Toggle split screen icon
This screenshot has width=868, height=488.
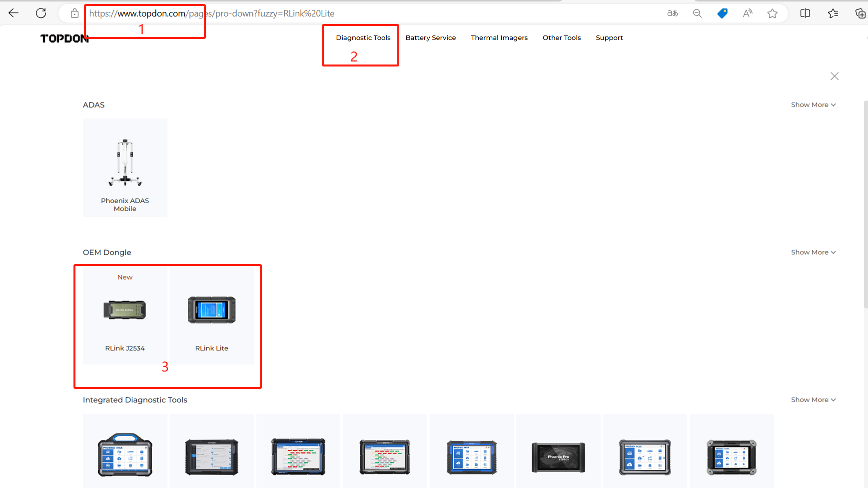pyautogui.click(x=805, y=13)
